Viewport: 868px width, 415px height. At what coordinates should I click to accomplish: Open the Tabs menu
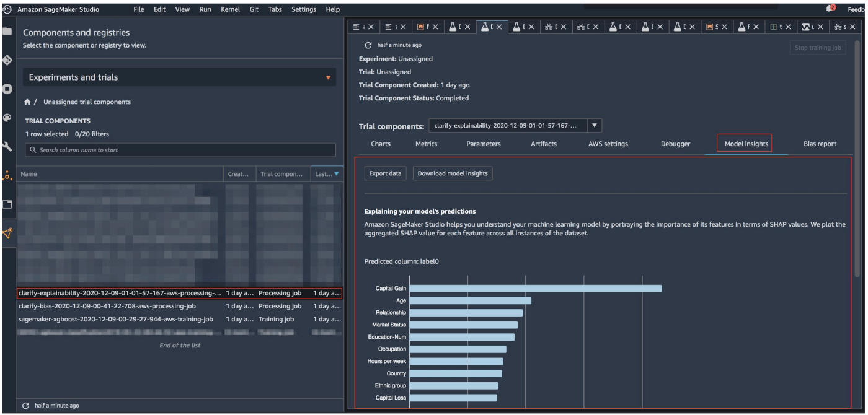click(275, 9)
